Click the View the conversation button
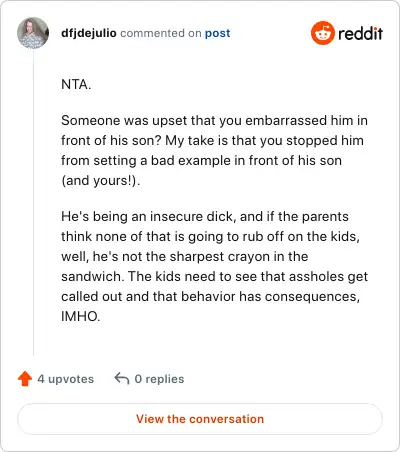The width and height of the screenshot is (400, 452). [x=200, y=419]
